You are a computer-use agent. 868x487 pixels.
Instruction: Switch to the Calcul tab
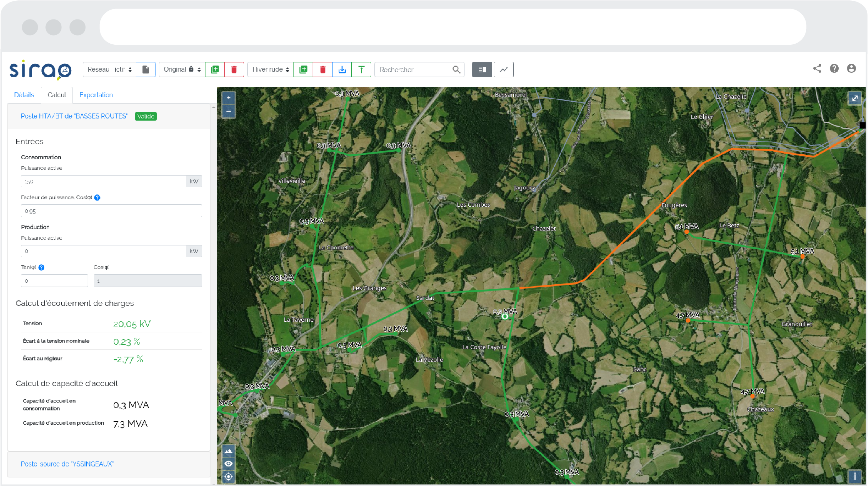click(x=57, y=95)
